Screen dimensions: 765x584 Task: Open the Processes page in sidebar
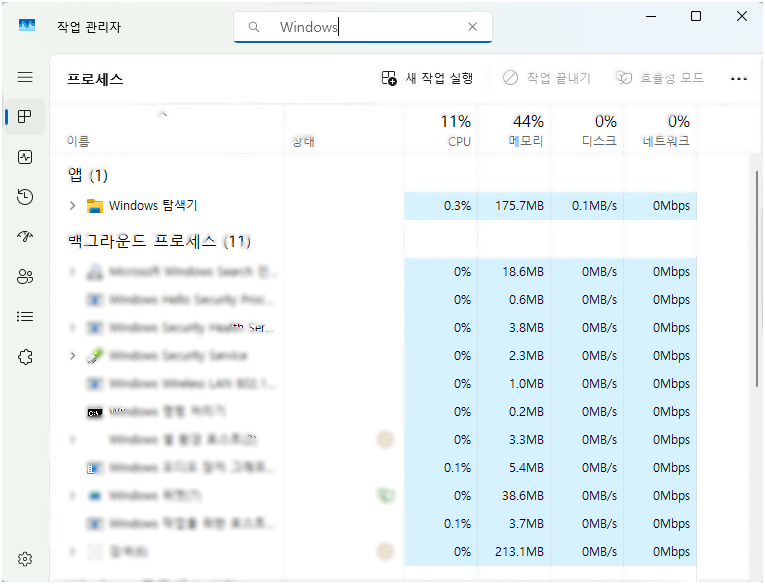25,117
